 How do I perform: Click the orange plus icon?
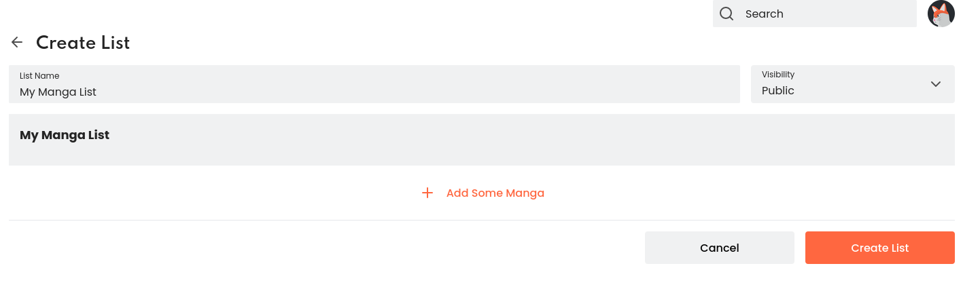427,193
